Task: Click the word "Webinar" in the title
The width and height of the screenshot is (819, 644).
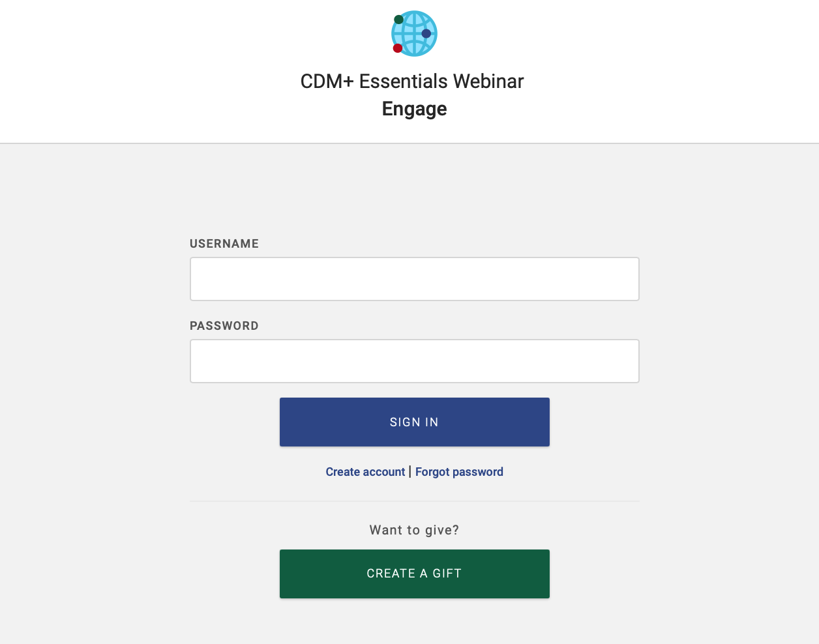Action: tap(488, 81)
